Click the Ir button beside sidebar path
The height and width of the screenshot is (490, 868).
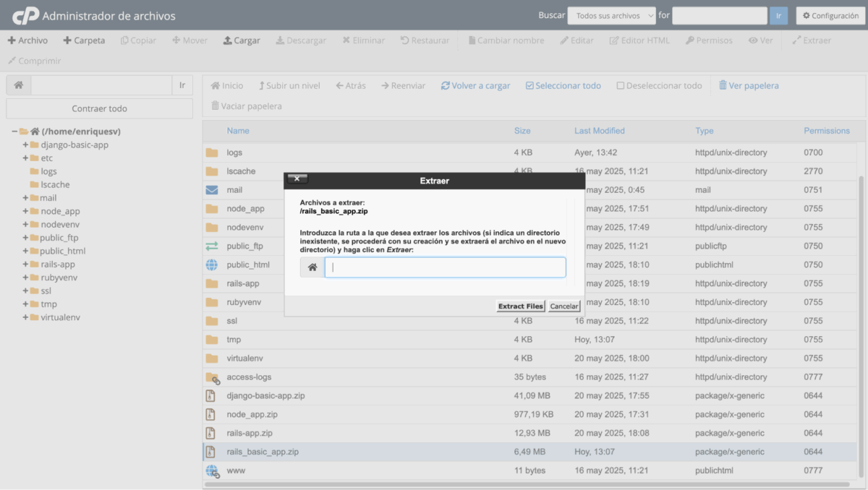(182, 85)
